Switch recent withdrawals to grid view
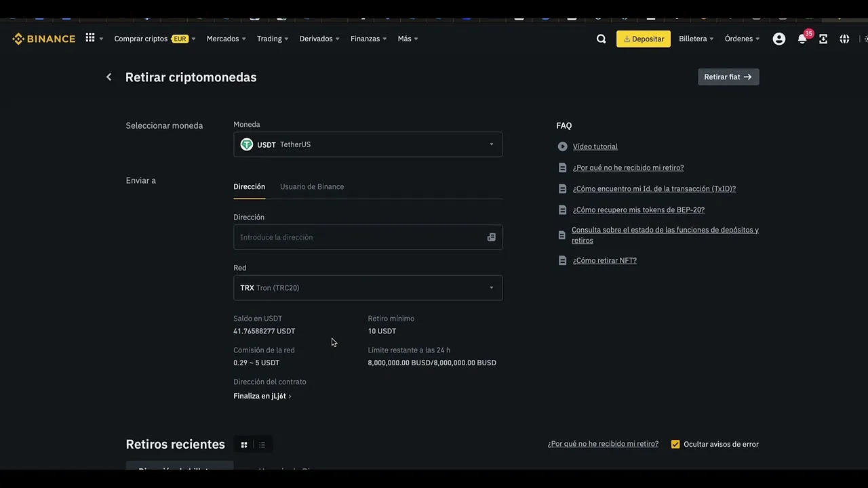The image size is (868, 488). (x=244, y=445)
